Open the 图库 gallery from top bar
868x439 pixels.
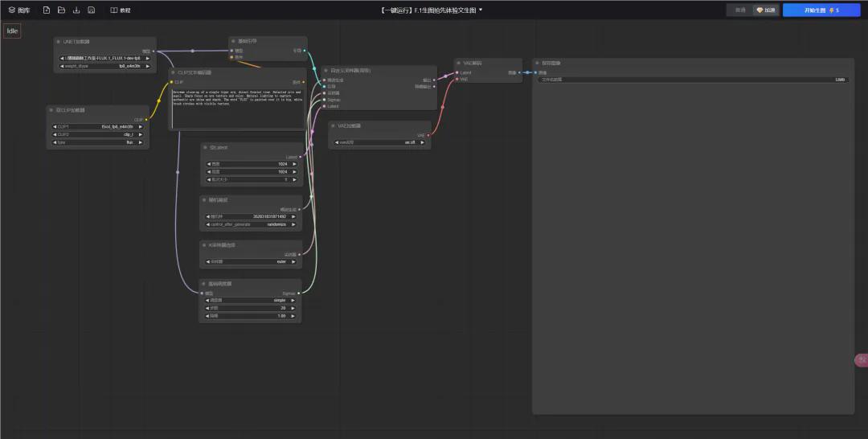19,10
